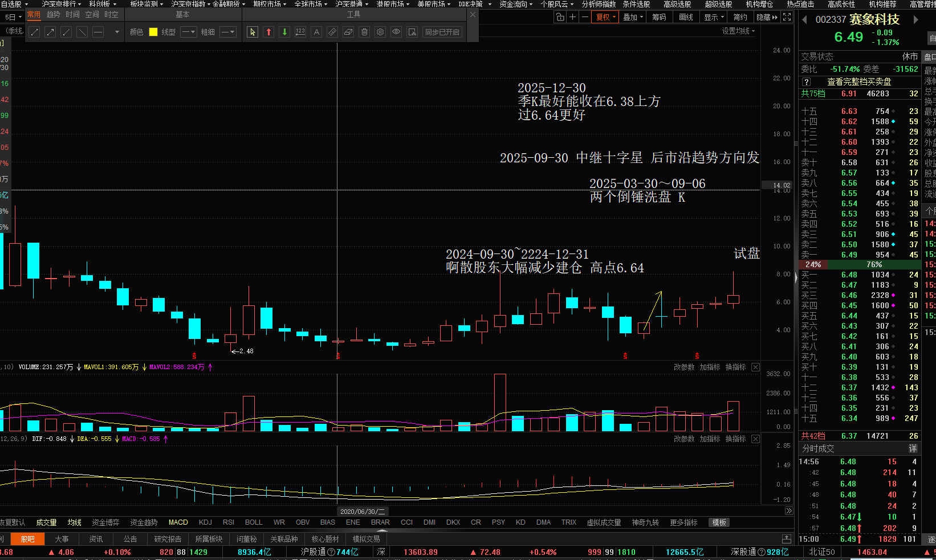The width and height of the screenshot is (936, 560).
Task: Click 查看完整档买卖盘 link
Action: pyautogui.click(x=859, y=82)
